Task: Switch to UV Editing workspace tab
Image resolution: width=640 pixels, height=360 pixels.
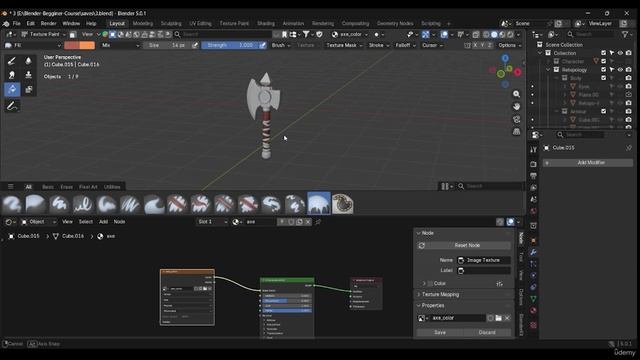Action: coord(200,24)
